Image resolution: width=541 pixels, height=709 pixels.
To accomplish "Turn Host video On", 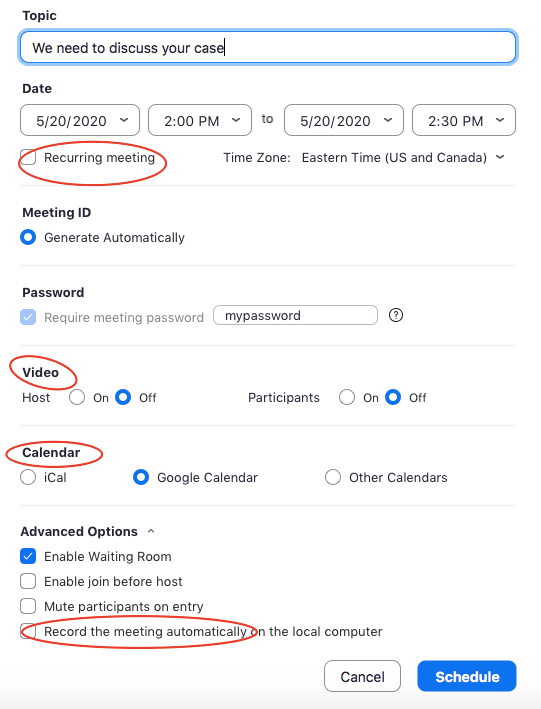I will click(x=77, y=397).
